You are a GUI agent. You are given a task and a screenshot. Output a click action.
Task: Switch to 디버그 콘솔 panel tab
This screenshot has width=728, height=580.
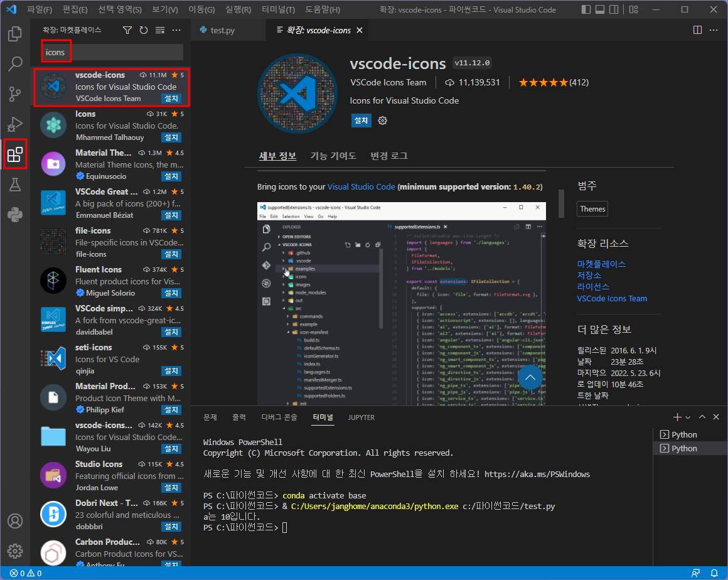[279, 417]
